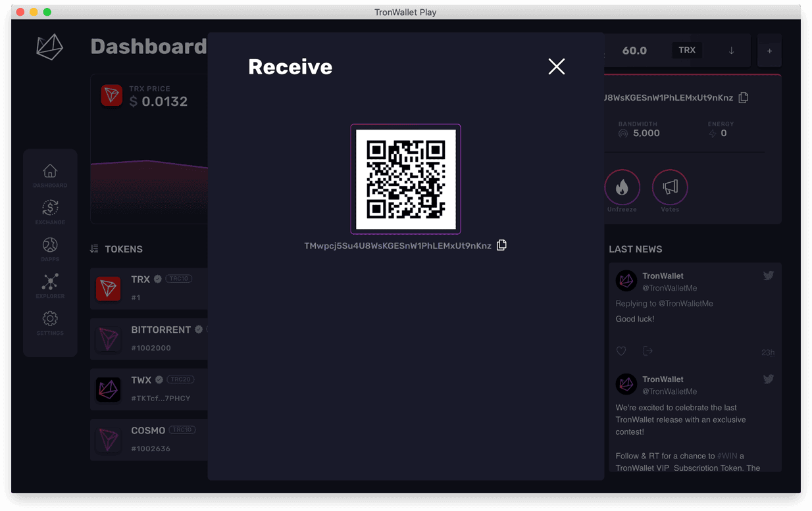Like the 'Good luck!' tweet with heart icon
The width and height of the screenshot is (812, 511).
coord(621,351)
